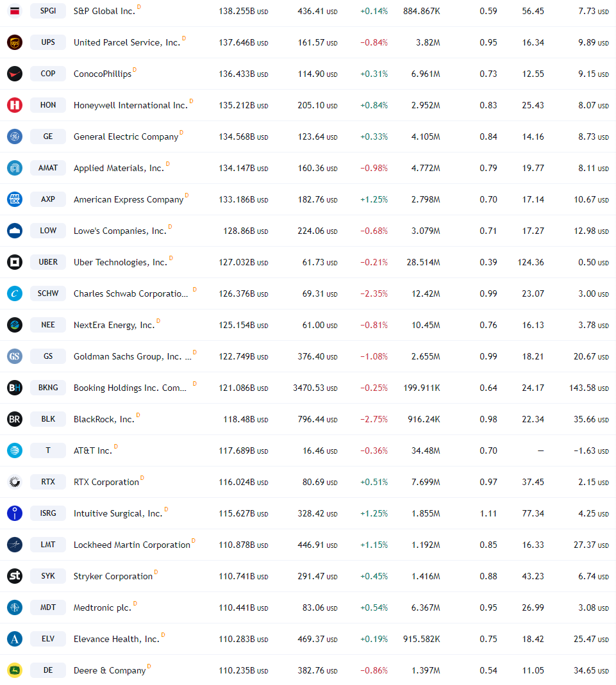
Task: Click the Lockheed Martin logo icon
Action: pyautogui.click(x=15, y=545)
